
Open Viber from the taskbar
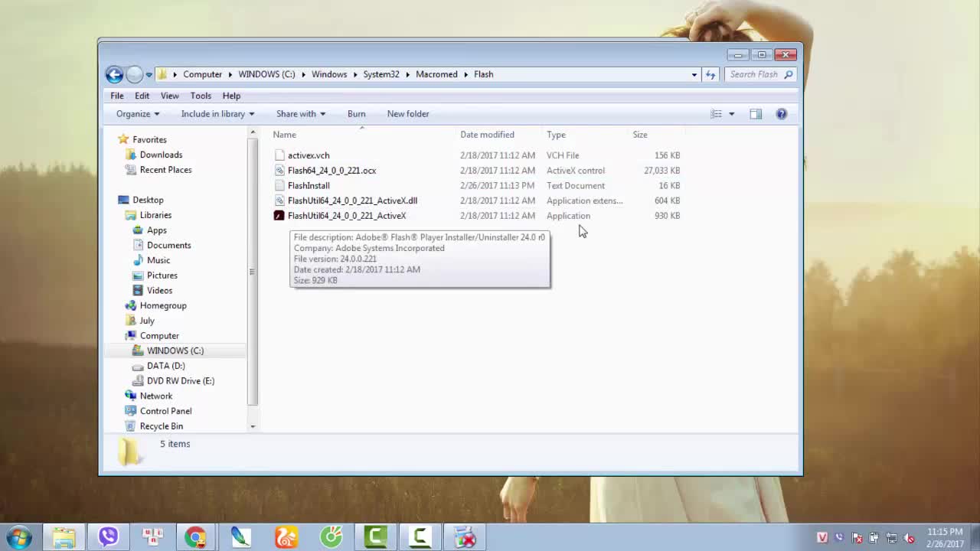(108, 537)
